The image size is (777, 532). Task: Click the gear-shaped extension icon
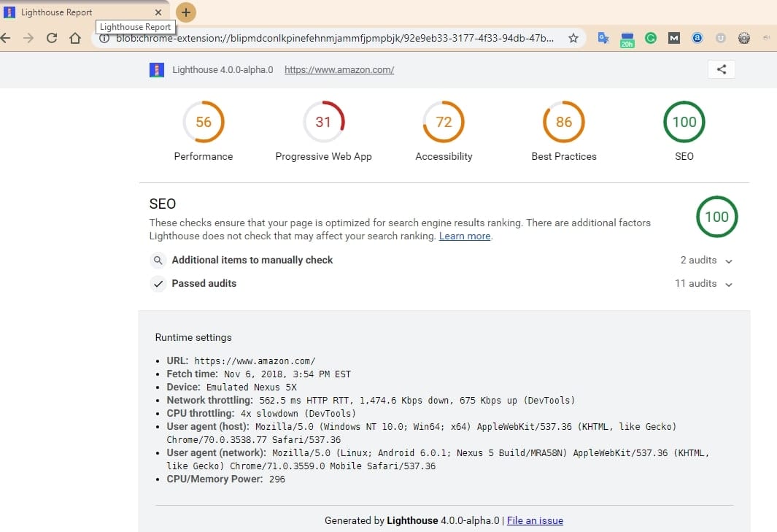coord(743,37)
